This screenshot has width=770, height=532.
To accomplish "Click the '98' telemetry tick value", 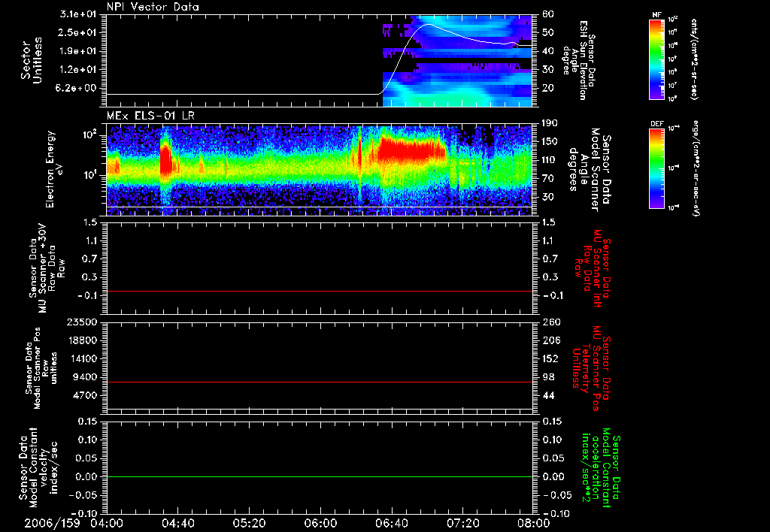I will coord(548,377).
